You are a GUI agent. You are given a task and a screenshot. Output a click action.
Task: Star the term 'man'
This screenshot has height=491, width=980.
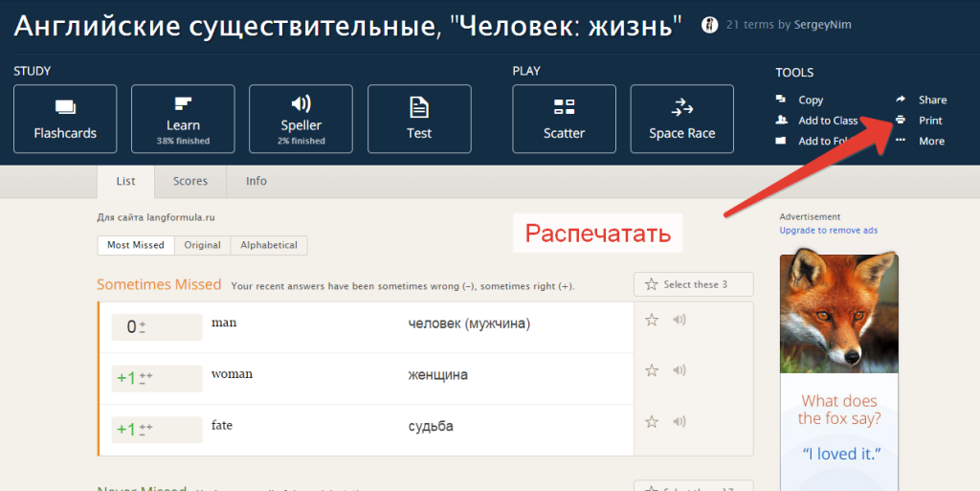click(x=652, y=320)
